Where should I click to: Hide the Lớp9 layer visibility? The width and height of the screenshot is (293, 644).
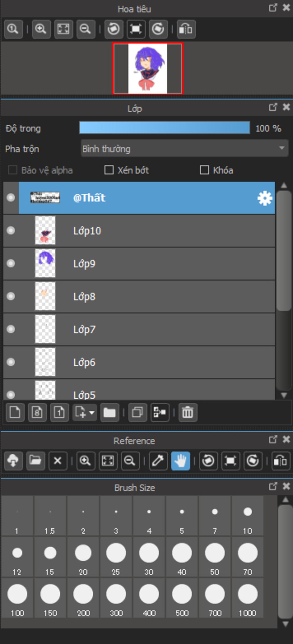tap(11, 263)
